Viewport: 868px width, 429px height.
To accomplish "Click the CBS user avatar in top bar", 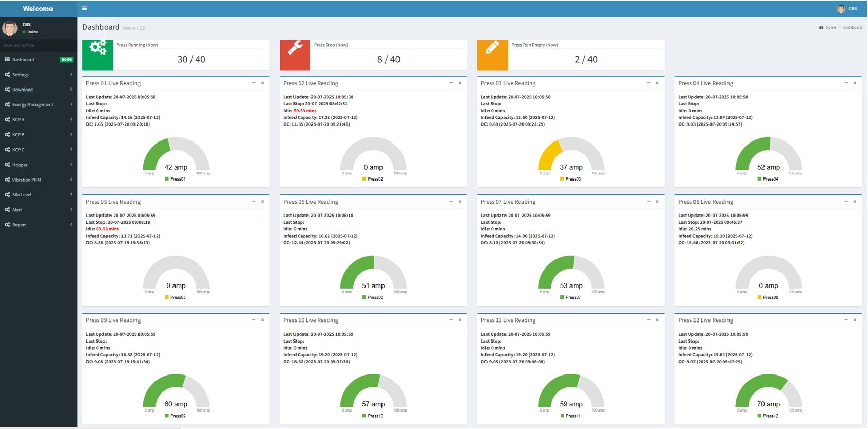I will [841, 9].
